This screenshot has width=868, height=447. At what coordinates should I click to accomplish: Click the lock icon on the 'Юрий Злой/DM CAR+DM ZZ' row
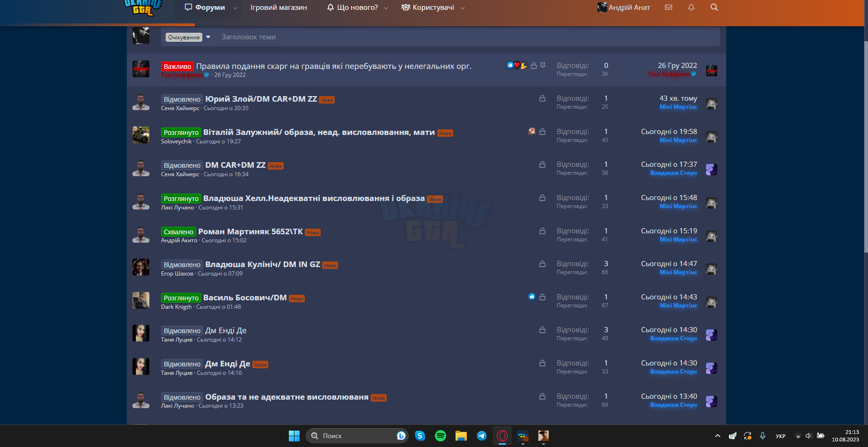point(542,98)
